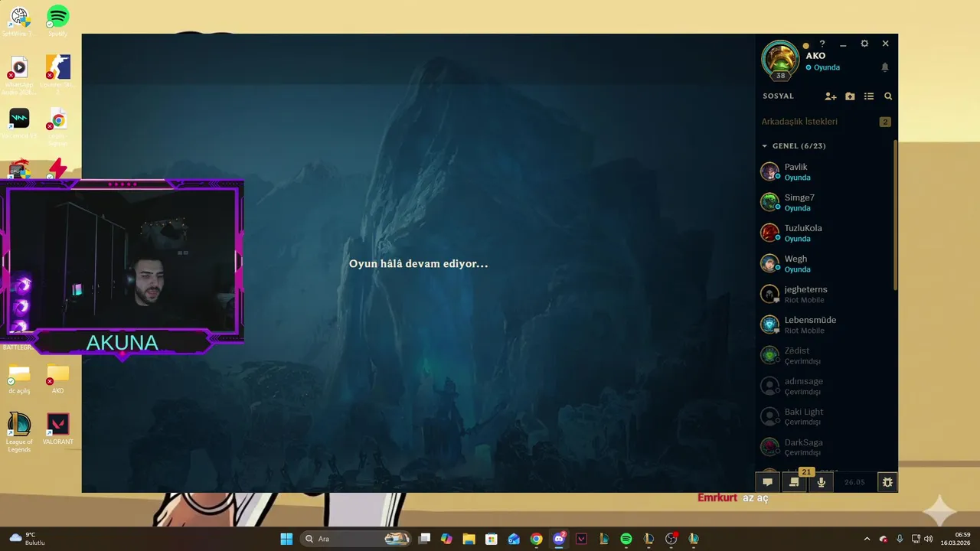Open Arkadaşlık İstekleri friend requests
The height and width of the screenshot is (551, 980).
pyautogui.click(x=799, y=122)
